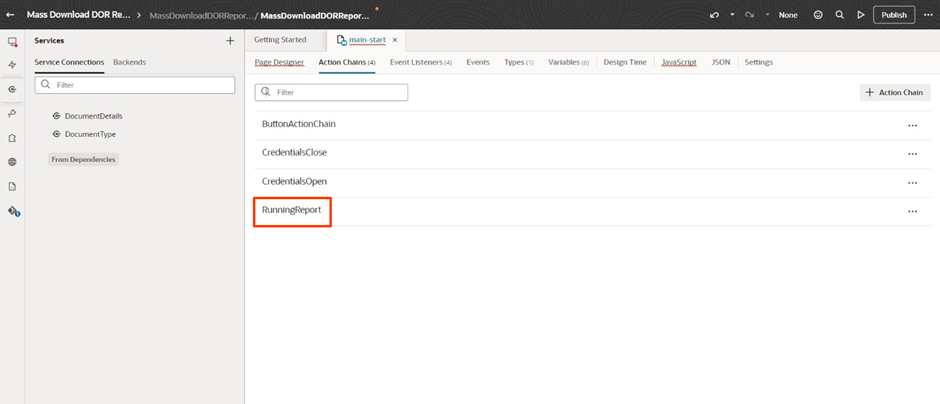Open the Settings tab

pos(758,62)
